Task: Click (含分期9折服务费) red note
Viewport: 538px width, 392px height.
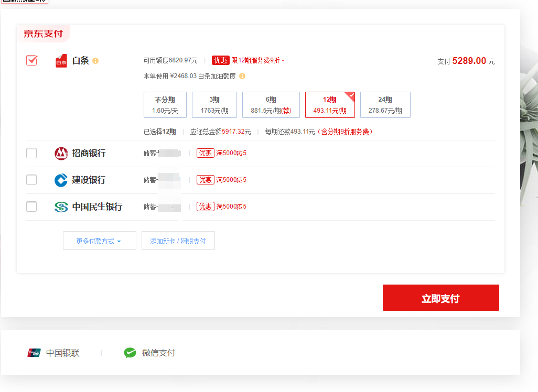Action: pyautogui.click(x=345, y=132)
